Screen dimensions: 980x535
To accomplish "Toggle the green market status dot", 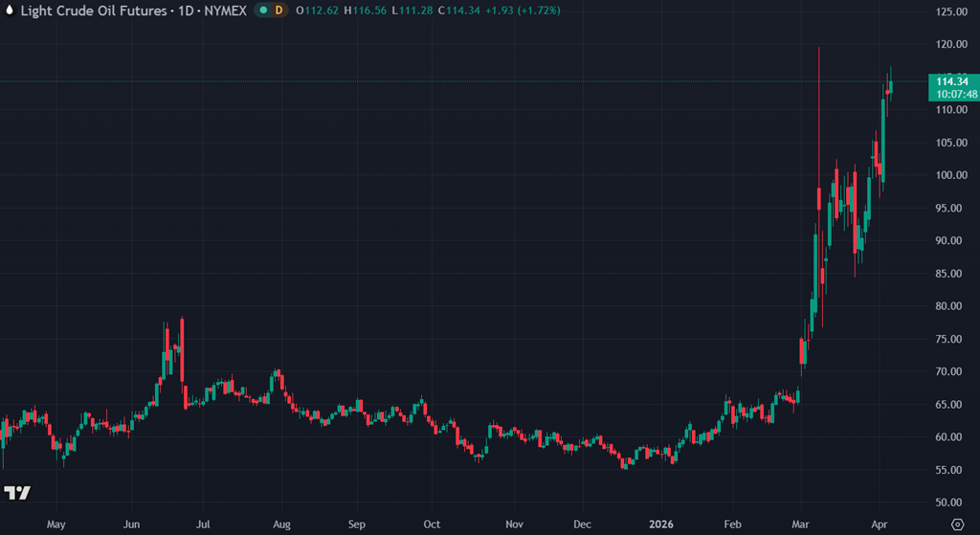I will coord(263,10).
